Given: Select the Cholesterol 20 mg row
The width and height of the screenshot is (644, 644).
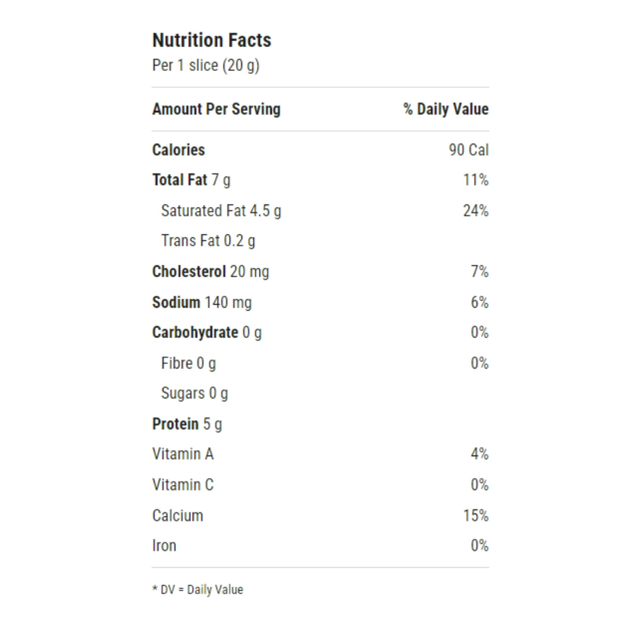Looking at the screenshot, I should pos(320,272).
